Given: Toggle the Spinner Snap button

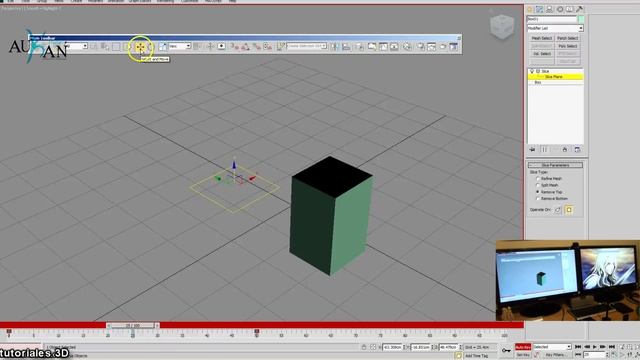Looking at the screenshot, I should (x=267, y=47).
